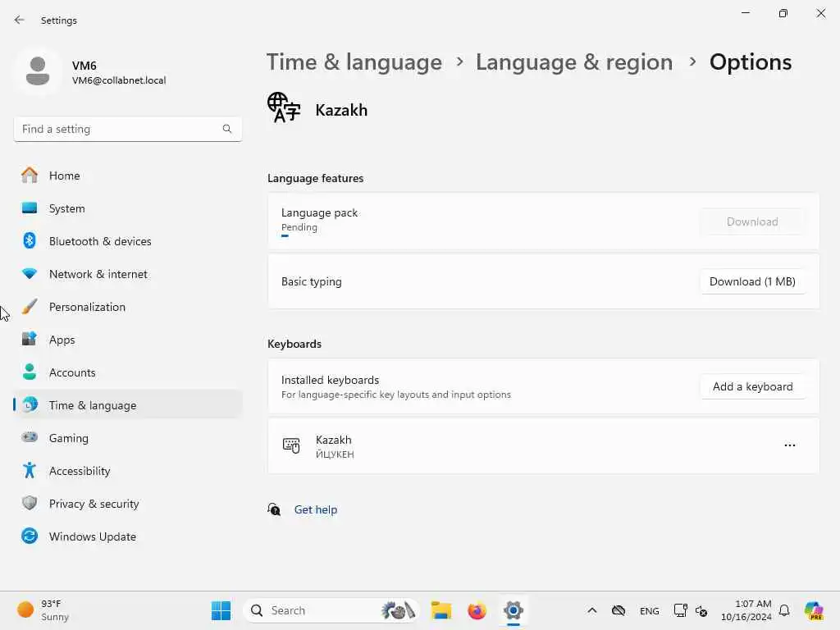Open the Kazakh keyboard more options menu

(x=790, y=445)
